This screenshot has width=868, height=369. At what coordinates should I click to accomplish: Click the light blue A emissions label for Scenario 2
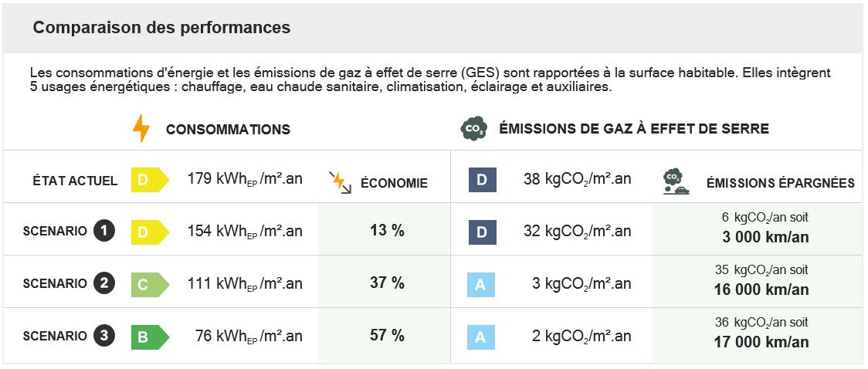481,285
